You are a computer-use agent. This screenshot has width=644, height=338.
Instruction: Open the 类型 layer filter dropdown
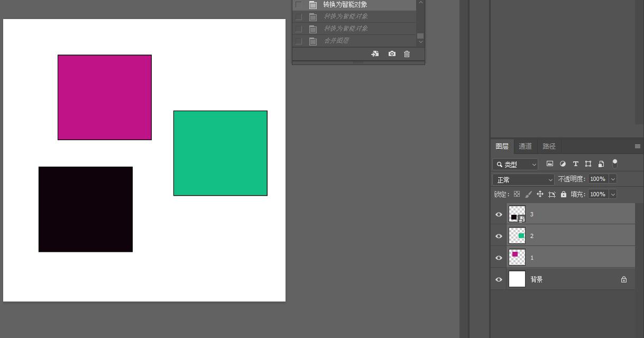pos(516,165)
